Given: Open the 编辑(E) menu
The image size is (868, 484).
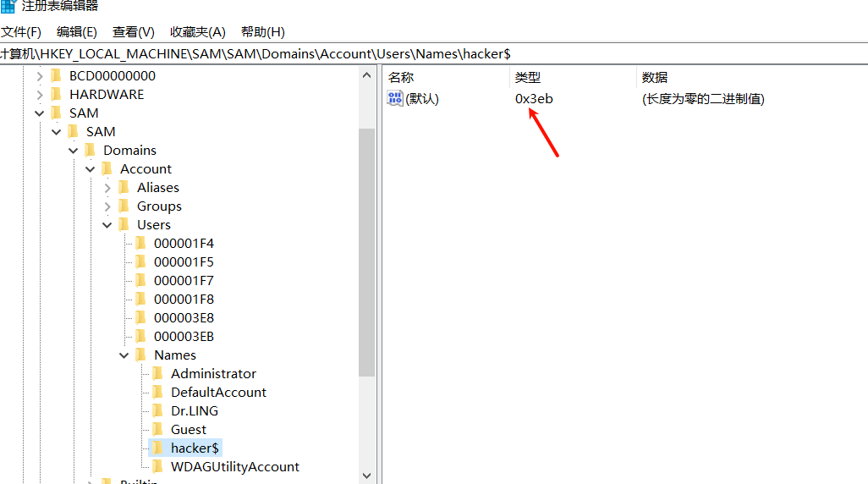Looking at the screenshot, I should [x=76, y=32].
